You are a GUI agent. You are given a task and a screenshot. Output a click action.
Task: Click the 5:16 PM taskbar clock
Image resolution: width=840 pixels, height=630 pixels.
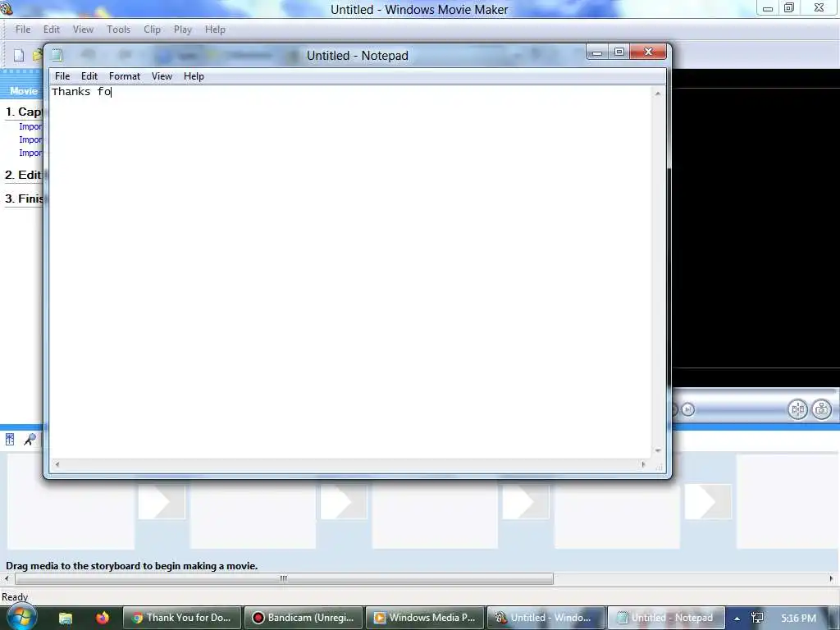coord(798,619)
